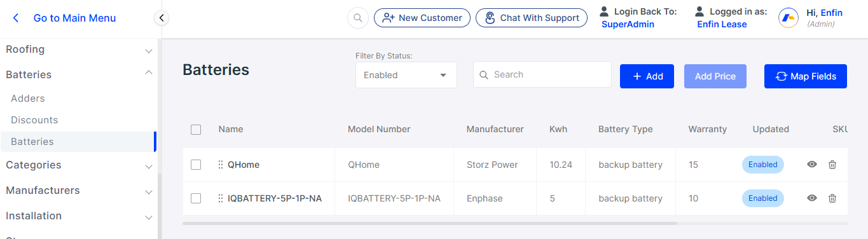View QHome details with the eye icon
The image size is (868, 239).
(812, 165)
